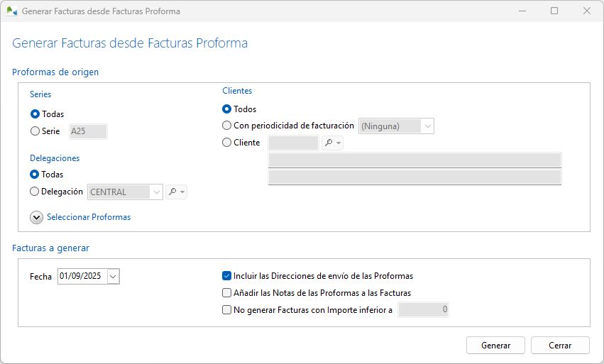Click the Cliente search magnifier icon

click(x=328, y=143)
